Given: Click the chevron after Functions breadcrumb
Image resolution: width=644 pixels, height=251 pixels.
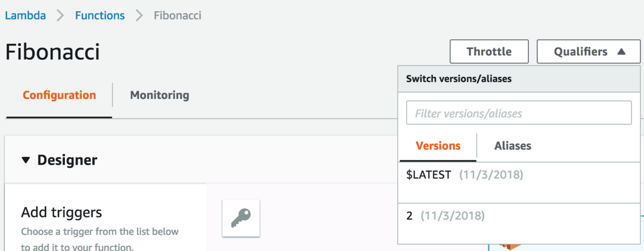Looking at the screenshot, I should pyautogui.click(x=140, y=16).
